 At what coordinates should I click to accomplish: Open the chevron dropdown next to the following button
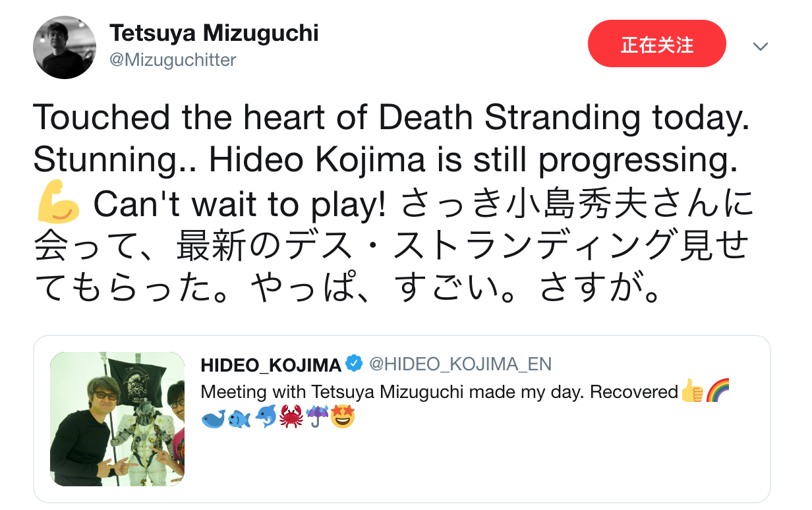pos(761,46)
